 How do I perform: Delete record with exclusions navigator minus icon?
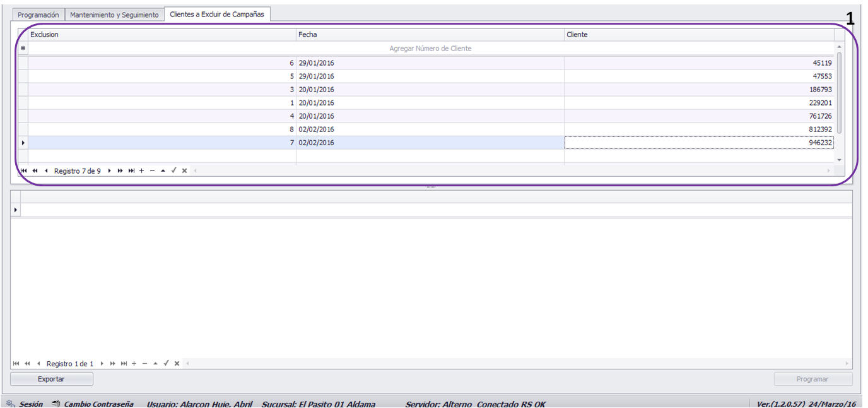pos(152,171)
